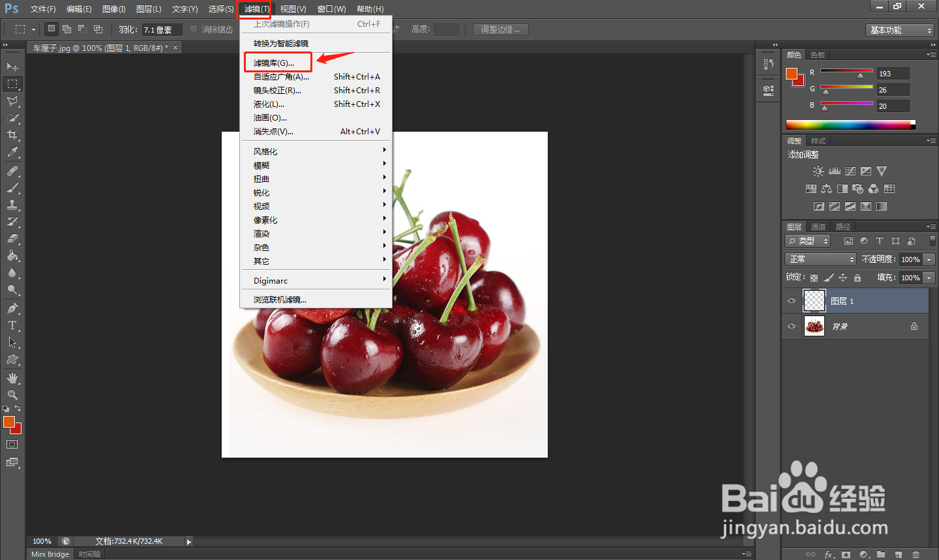Select the Horizontal Type tool
This screenshot has height=560, width=939.
(12, 325)
